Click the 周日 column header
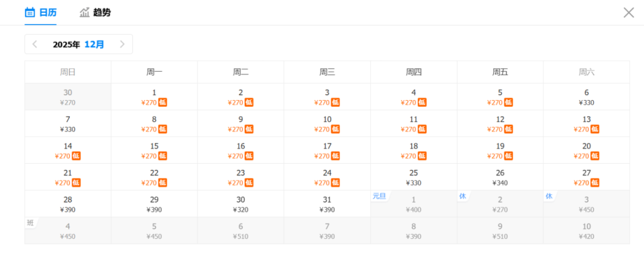 [68, 72]
